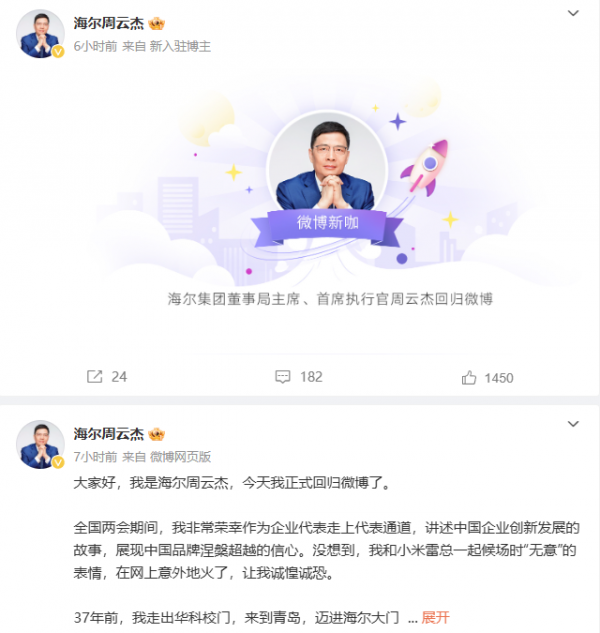Click first post avatar thumbnail

40,34
